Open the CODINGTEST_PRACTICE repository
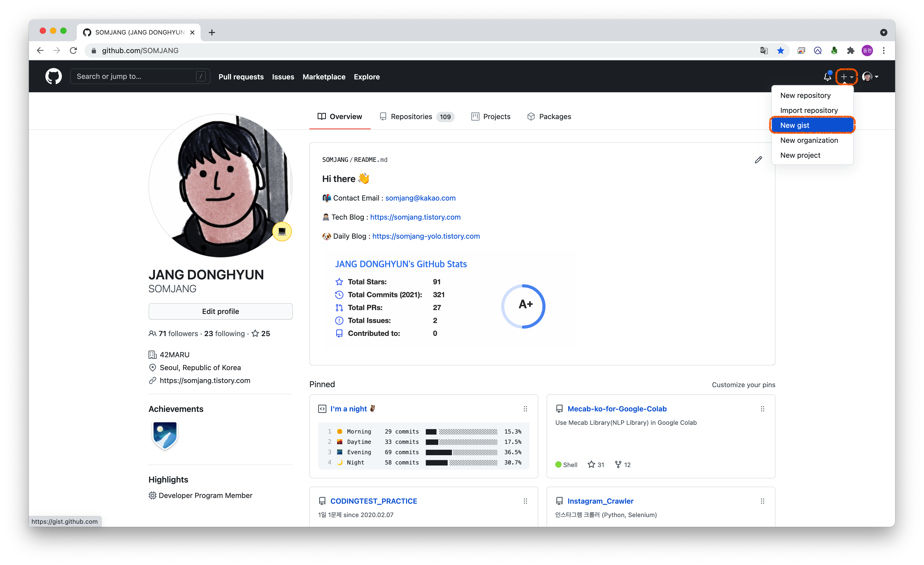The height and width of the screenshot is (565, 924). point(374,501)
